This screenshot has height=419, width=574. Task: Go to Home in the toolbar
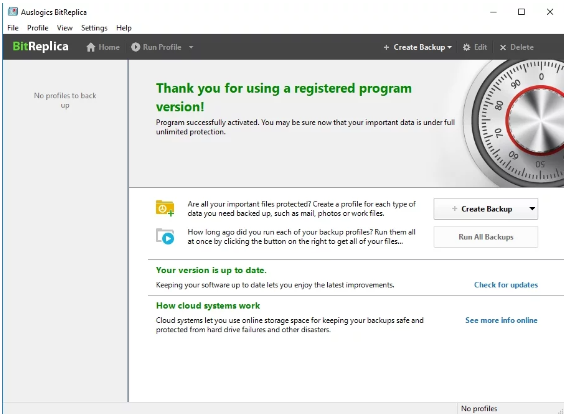coord(103,48)
